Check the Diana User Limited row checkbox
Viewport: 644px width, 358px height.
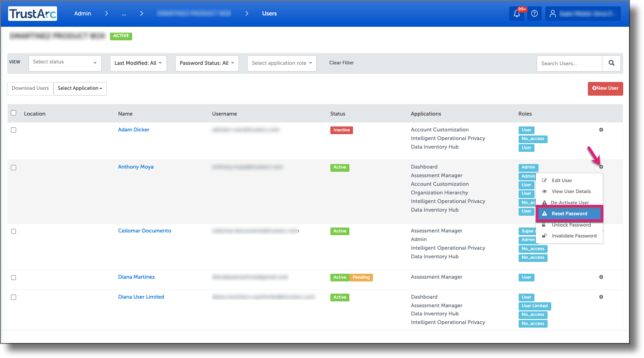pos(14,297)
